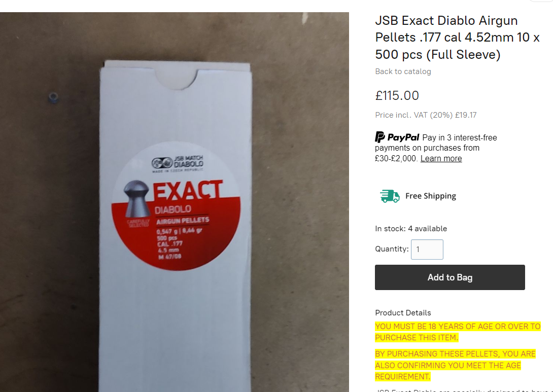The image size is (553, 392).
Task: Click the 18 years age warning text
Action: point(458,332)
